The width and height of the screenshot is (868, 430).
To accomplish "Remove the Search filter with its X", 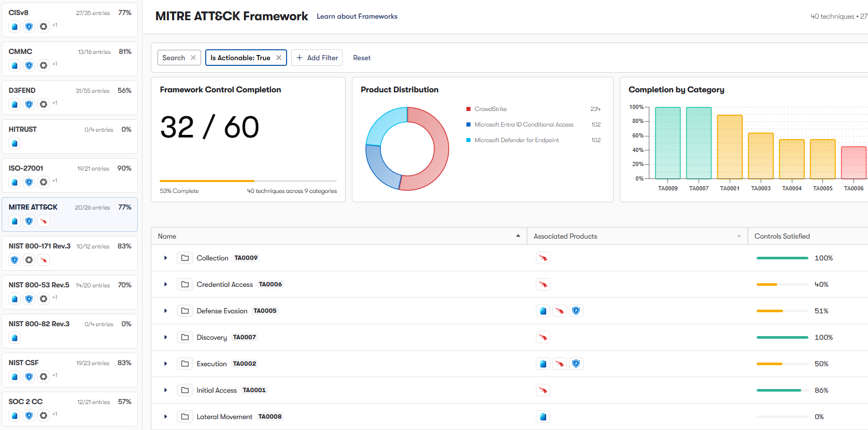I will coord(193,58).
